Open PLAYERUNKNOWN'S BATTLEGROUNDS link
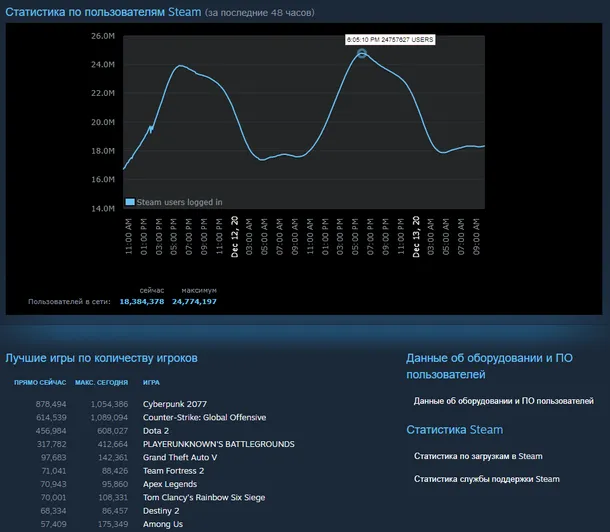This screenshot has height=532, width=610. point(219,444)
